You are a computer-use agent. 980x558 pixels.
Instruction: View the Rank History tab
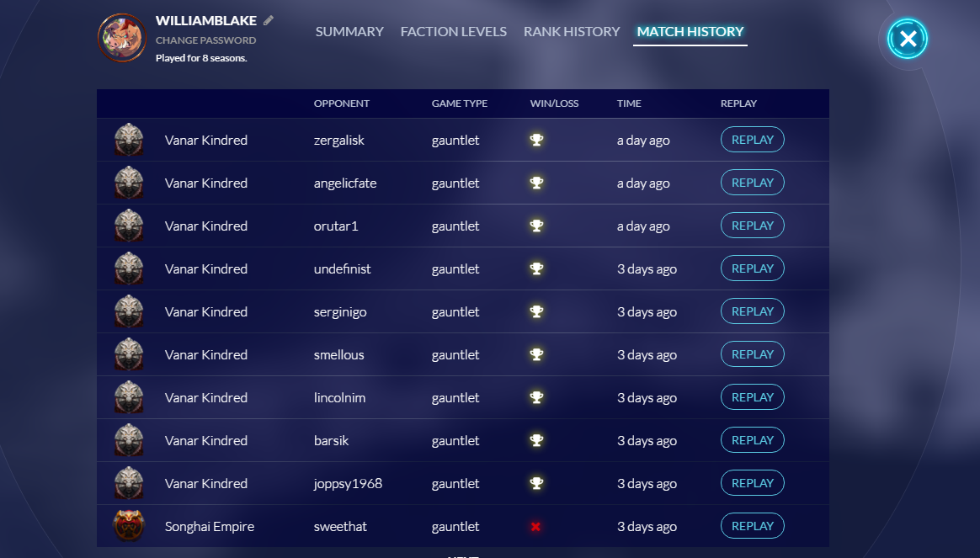[x=572, y=31]
